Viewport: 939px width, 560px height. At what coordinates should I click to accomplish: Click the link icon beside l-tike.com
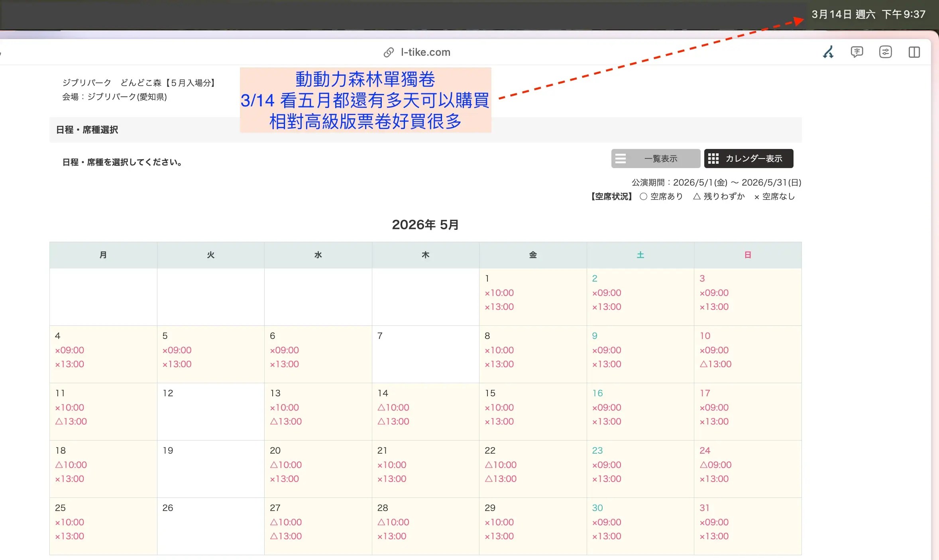point(389,52)
